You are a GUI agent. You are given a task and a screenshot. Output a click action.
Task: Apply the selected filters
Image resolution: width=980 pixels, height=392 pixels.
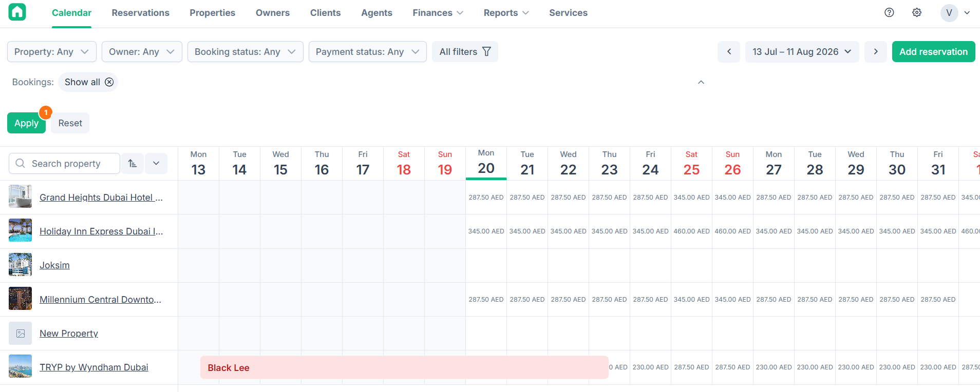27,123
